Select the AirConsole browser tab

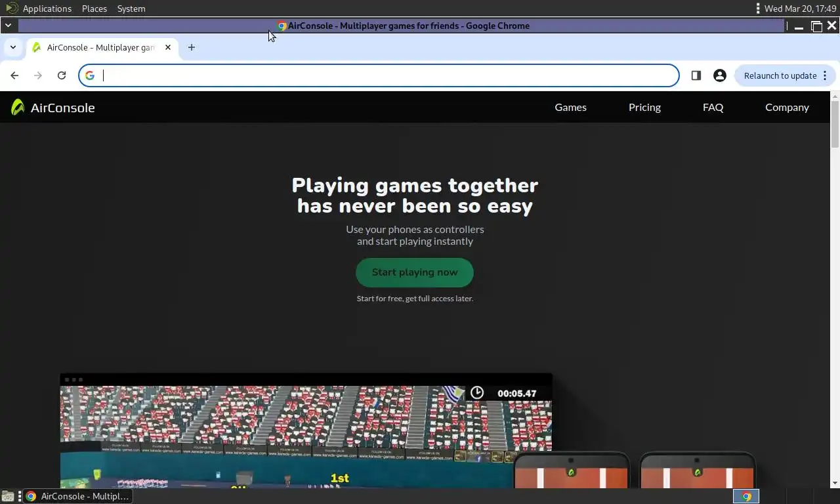coord(102,47)
